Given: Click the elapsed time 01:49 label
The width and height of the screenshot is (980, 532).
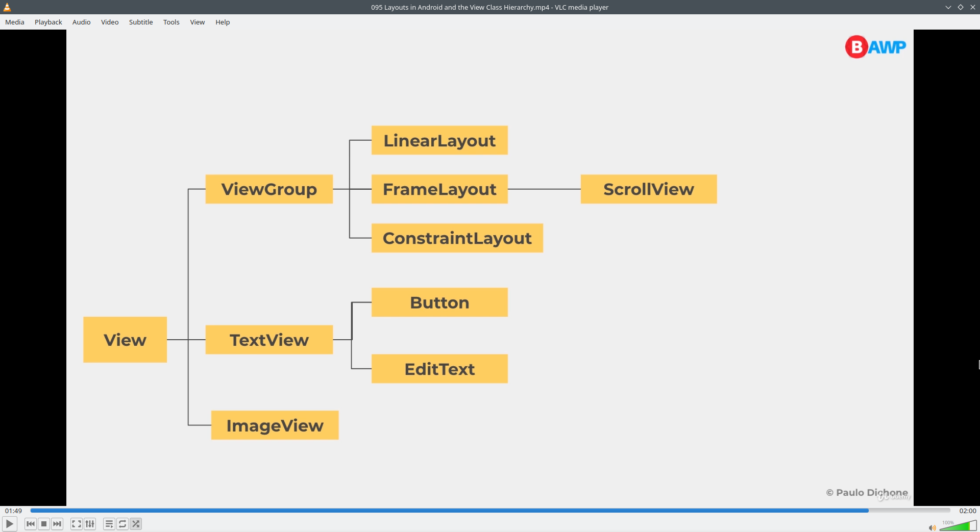Looking at the screenshot, I should [x=14, y=511].
